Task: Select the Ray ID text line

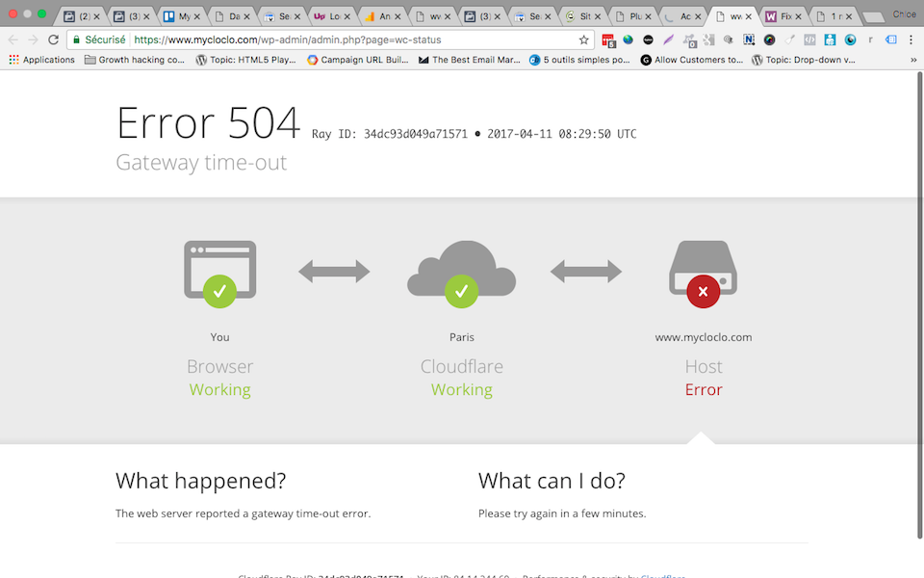Action: 474,134
